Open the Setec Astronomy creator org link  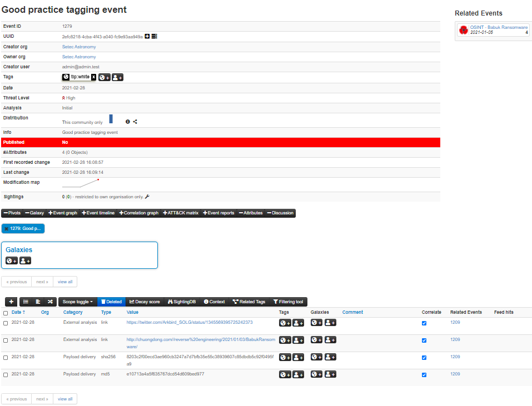tap(79, 47)
